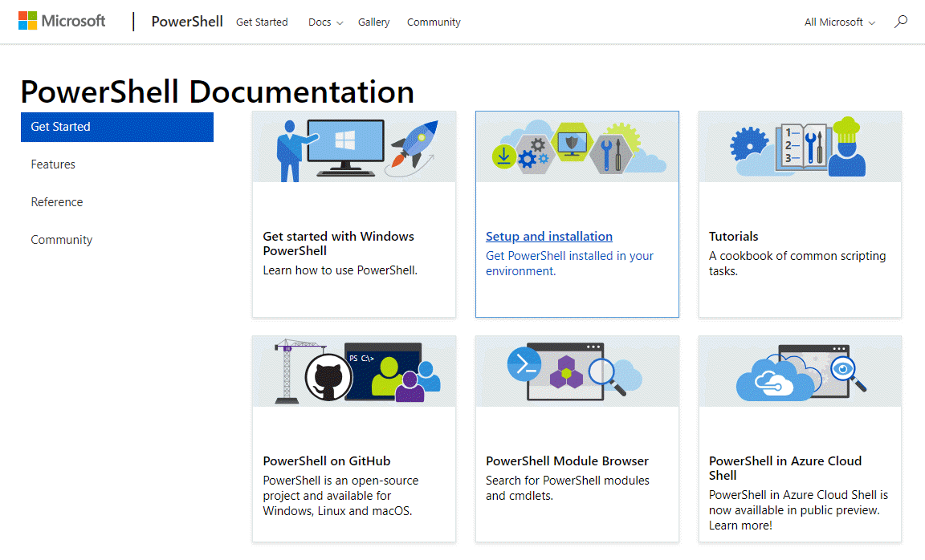Click the Microsoft logo
The width and height of the screenshot is (925, 560).
tap(62, 20)
